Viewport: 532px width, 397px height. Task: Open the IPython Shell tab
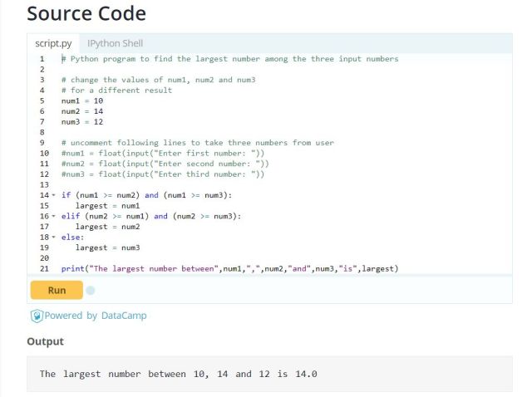[115, 43]
